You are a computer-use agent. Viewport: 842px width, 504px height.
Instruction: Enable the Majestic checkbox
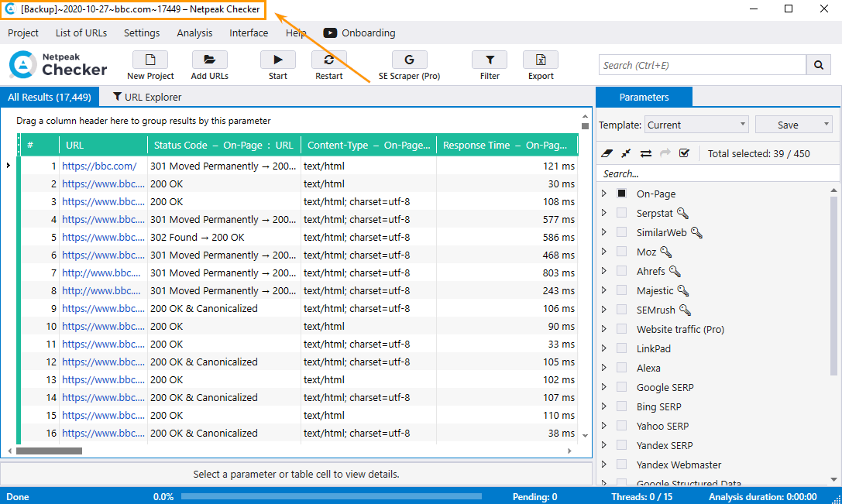coord(622,290)
